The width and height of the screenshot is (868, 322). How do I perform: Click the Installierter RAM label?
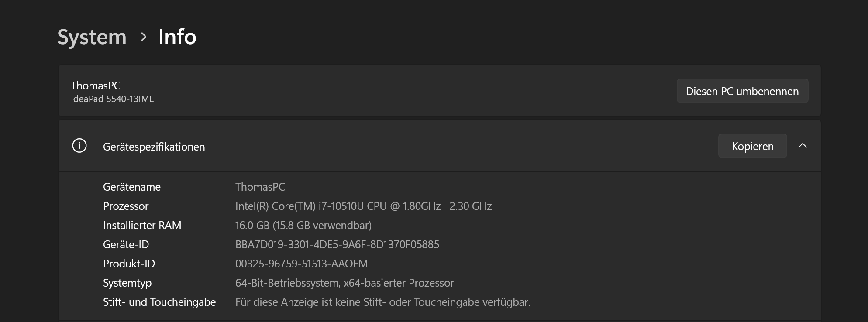142,225
